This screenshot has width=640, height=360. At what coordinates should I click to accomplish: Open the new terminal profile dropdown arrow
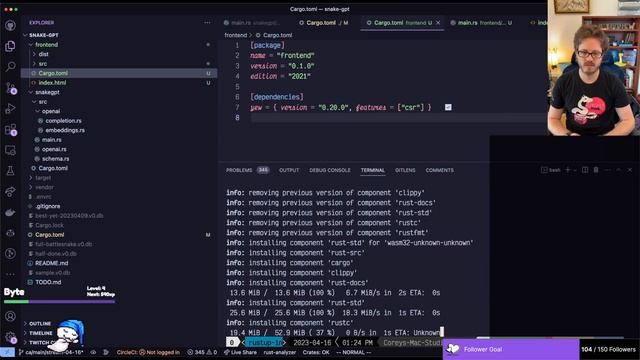point(575,170)
